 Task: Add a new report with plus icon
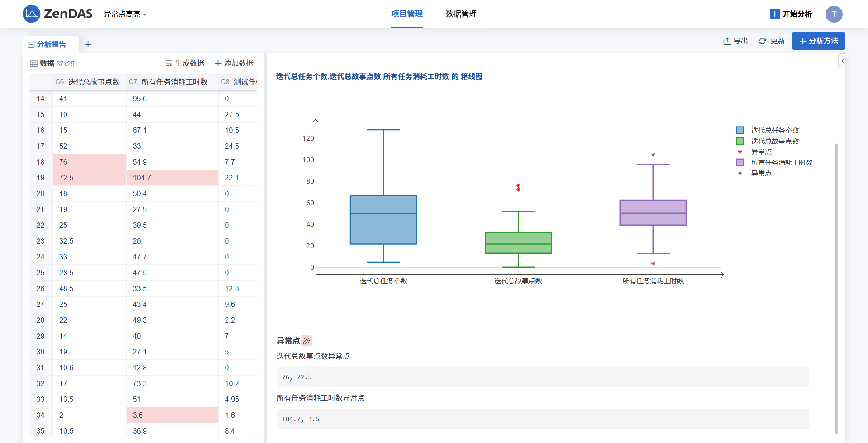pos(88,44)
